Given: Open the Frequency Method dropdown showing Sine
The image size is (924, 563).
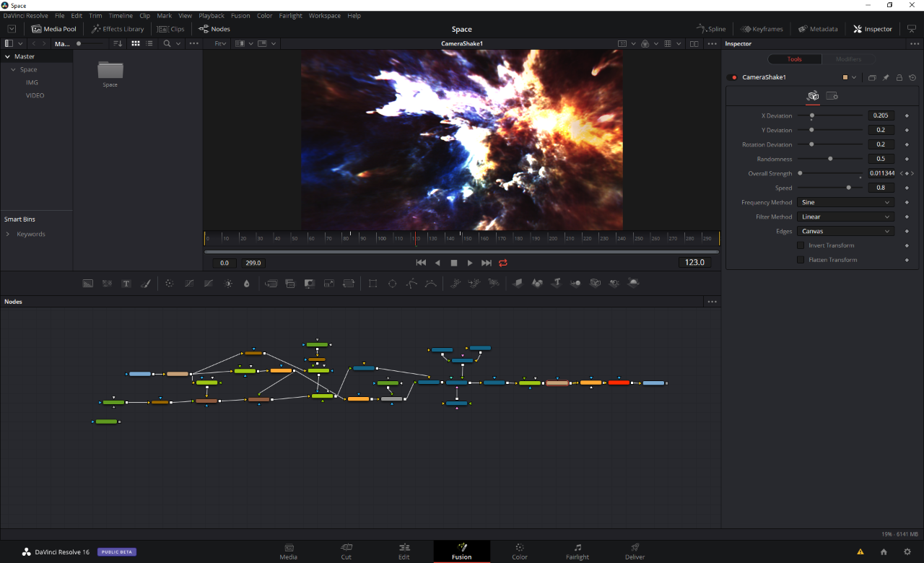Looking at the screenshot, I should click(845, 202).
